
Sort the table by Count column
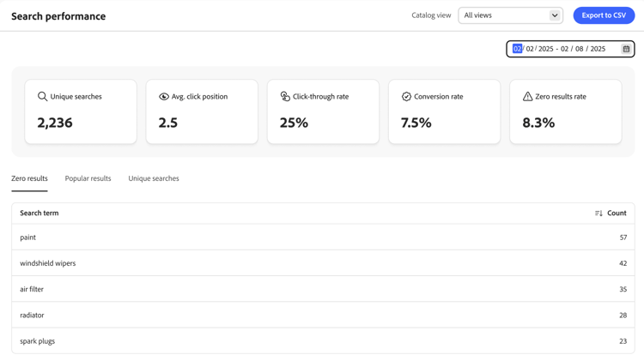pos(617,213)
